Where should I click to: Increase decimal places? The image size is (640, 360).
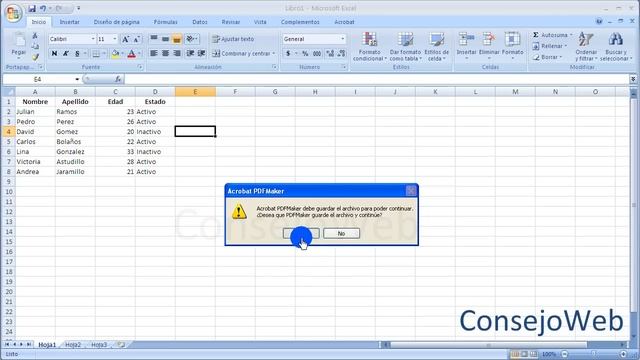(330, 53)
